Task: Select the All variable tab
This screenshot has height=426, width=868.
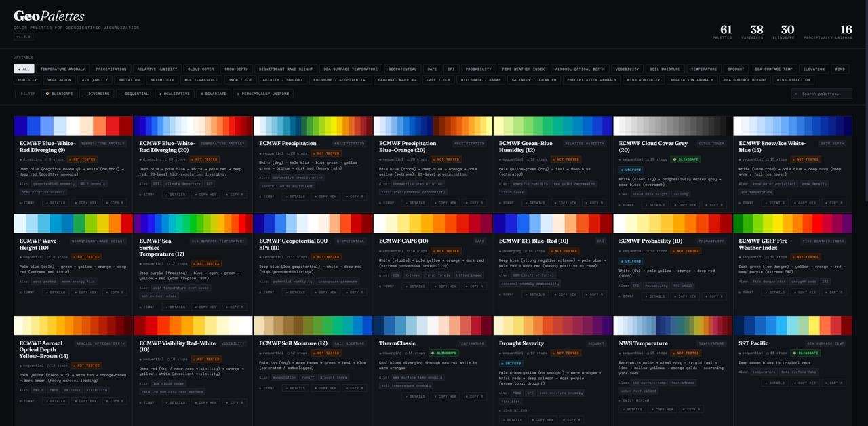Action: click(x=24, y=69)
